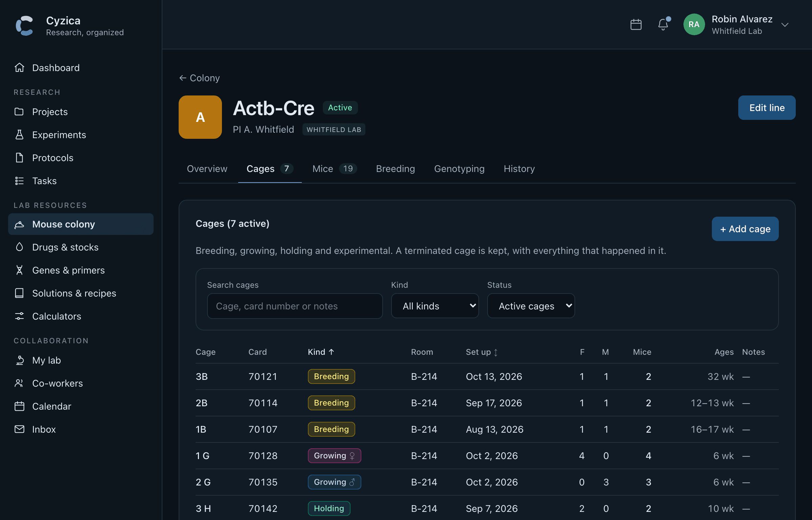The height and width of the screenshot is (520, 812).
Task: Click the Drugs & stocks droplet icon
Action: tap(20, 247)
